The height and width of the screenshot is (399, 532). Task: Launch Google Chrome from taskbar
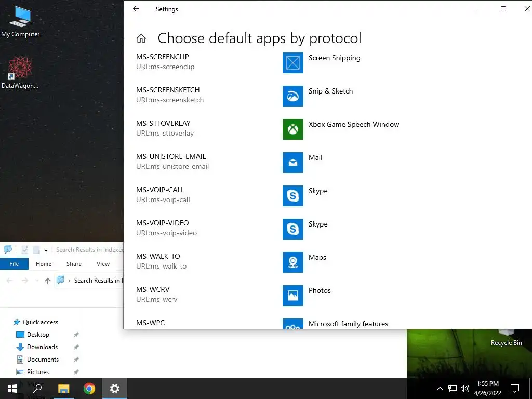click(x=89, y=389)
